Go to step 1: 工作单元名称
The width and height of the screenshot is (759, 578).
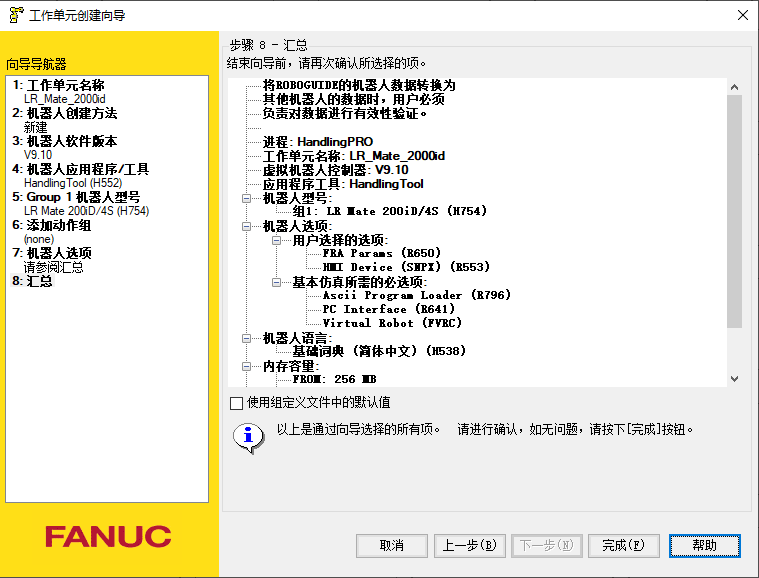(x=59, y=85)
